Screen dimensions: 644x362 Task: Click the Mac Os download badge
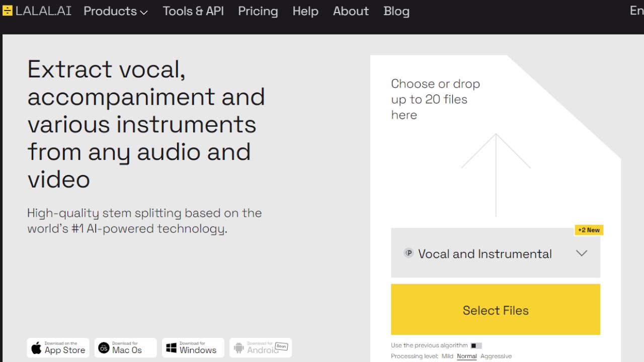pos(125,348)
